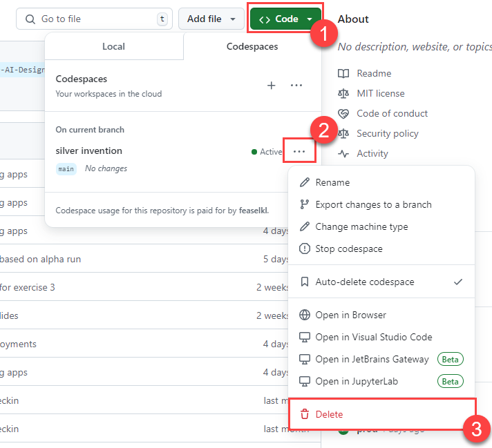
Task: Click the pencil Rename icon
Action: click(x=304, y=183)
